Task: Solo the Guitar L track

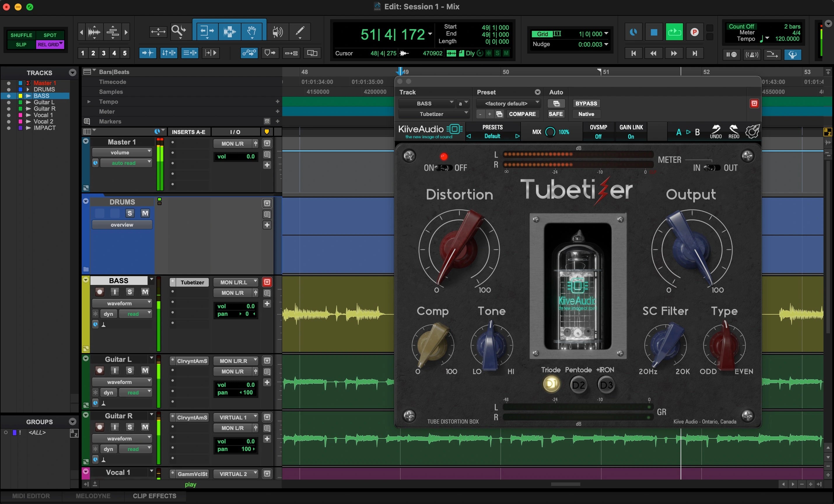Action: pos(130,370)
